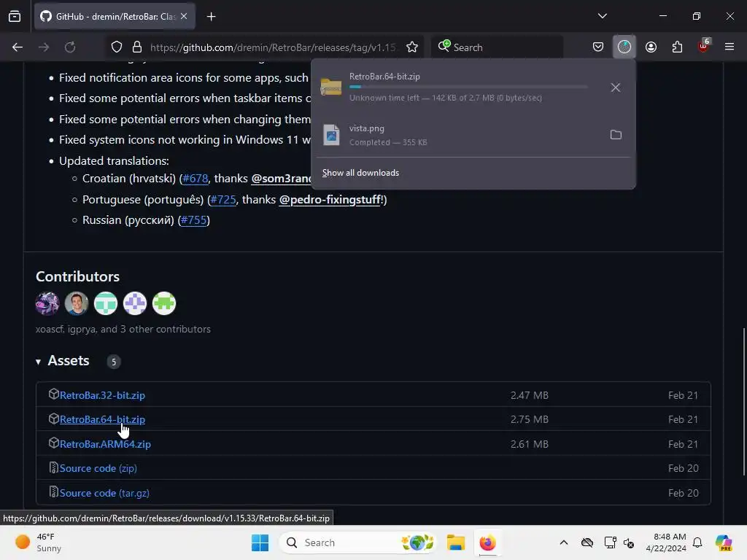Show vista.png in its containing folder
This screenshot has height=560, width=747.
pyautogui.click(x=616, y=135)
